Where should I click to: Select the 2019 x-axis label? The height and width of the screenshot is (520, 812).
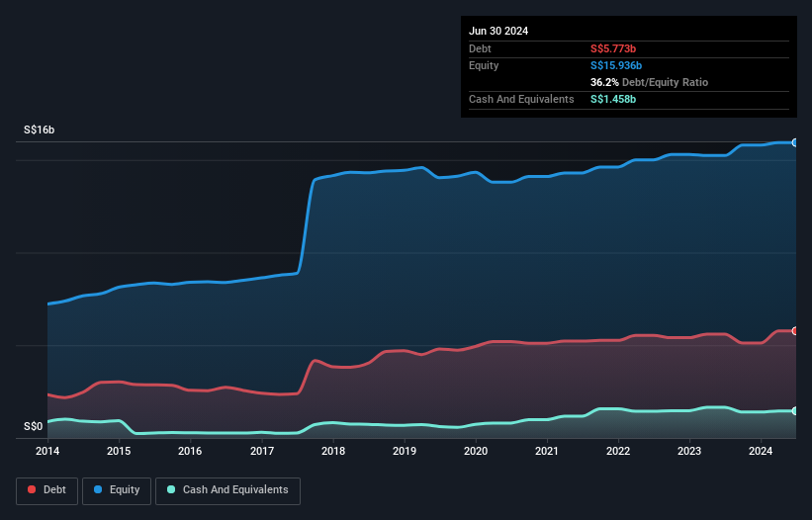click(405, 451)
